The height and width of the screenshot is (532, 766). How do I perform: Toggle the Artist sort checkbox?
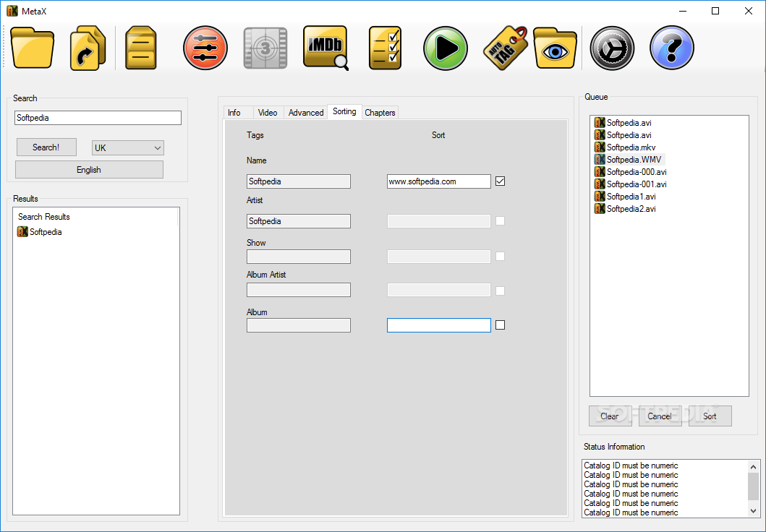(x=501, y=220)
